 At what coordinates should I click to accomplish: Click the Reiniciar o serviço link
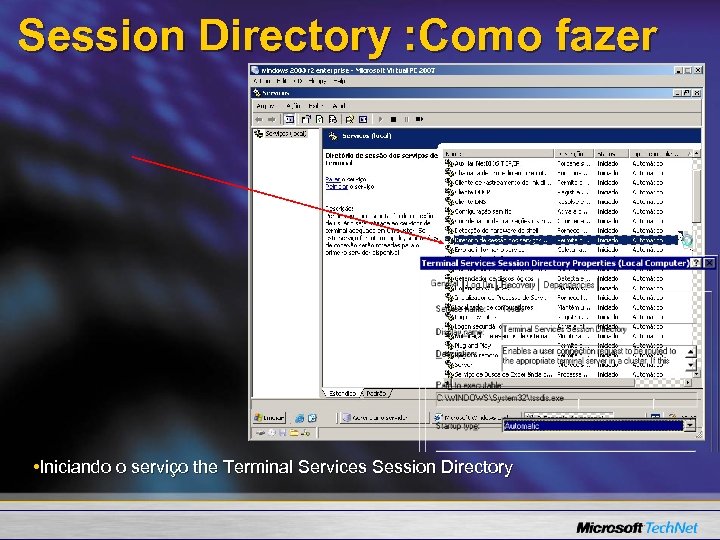tap(349, 186)
